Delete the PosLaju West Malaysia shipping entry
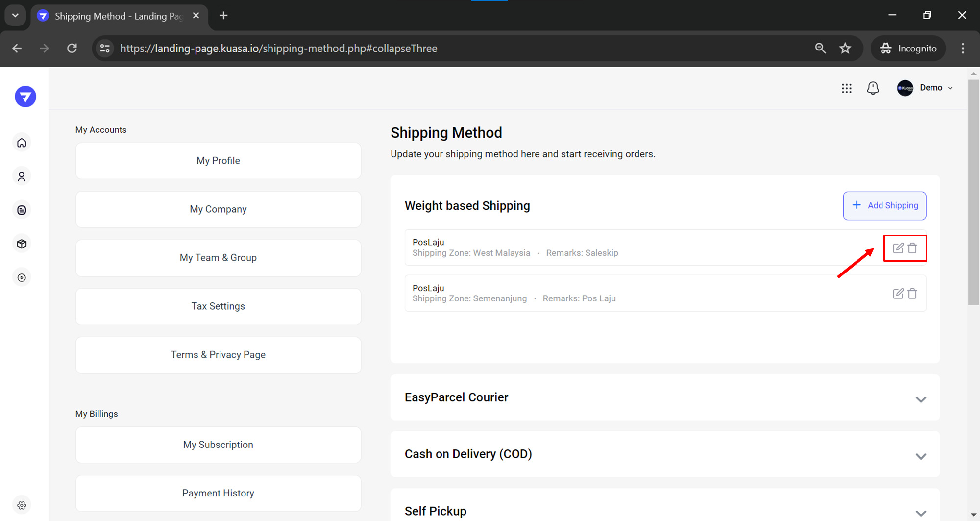Viewport: 980px width, 521px height. point(912,248)
